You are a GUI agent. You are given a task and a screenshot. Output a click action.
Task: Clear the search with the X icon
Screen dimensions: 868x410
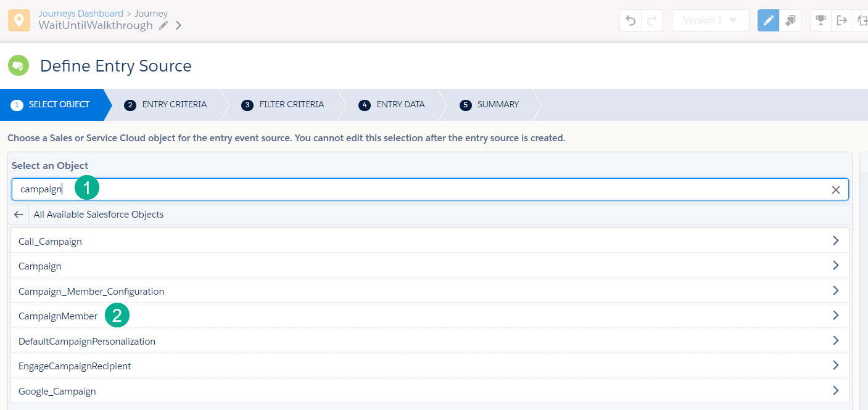pos(836,189)
